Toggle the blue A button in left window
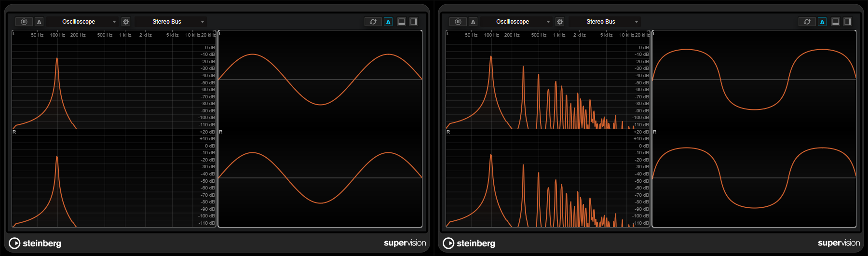The width and height of the screenshot is (868, 256). pyautogui.click(x=388, y=22)
